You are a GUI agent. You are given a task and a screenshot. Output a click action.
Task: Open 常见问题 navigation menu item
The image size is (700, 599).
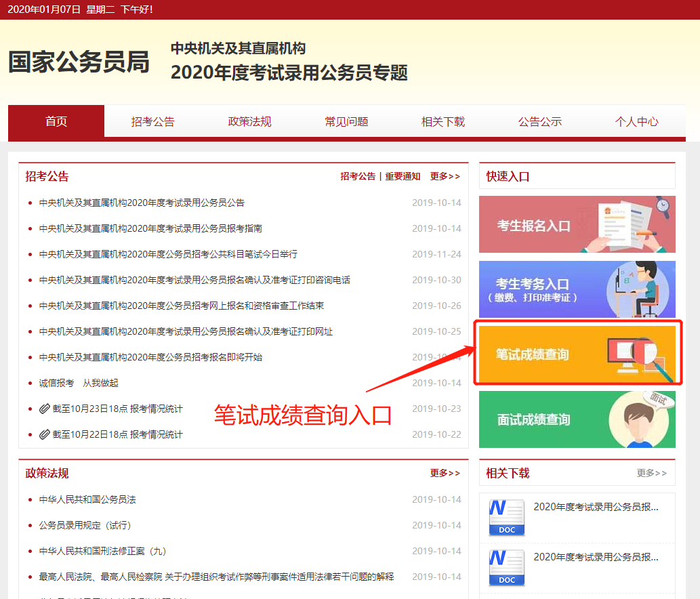click(346, 122)
